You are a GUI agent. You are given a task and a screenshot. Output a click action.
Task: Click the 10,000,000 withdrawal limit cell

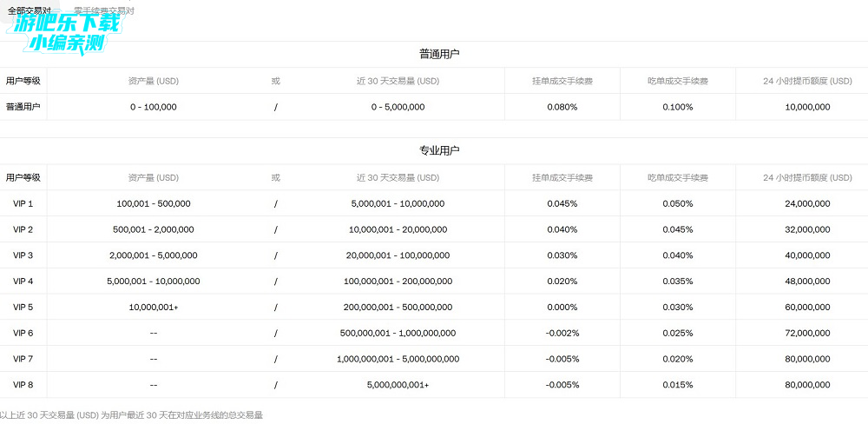(807, 107)
